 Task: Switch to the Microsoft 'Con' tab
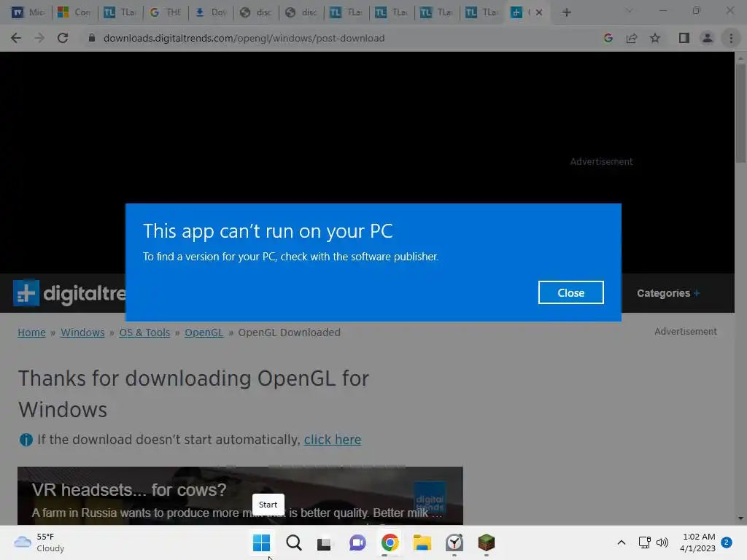[x=74, y=12]
